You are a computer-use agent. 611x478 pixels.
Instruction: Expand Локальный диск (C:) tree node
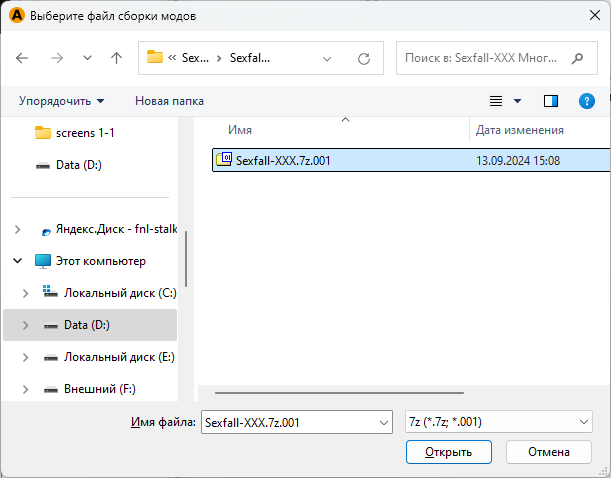23,293
